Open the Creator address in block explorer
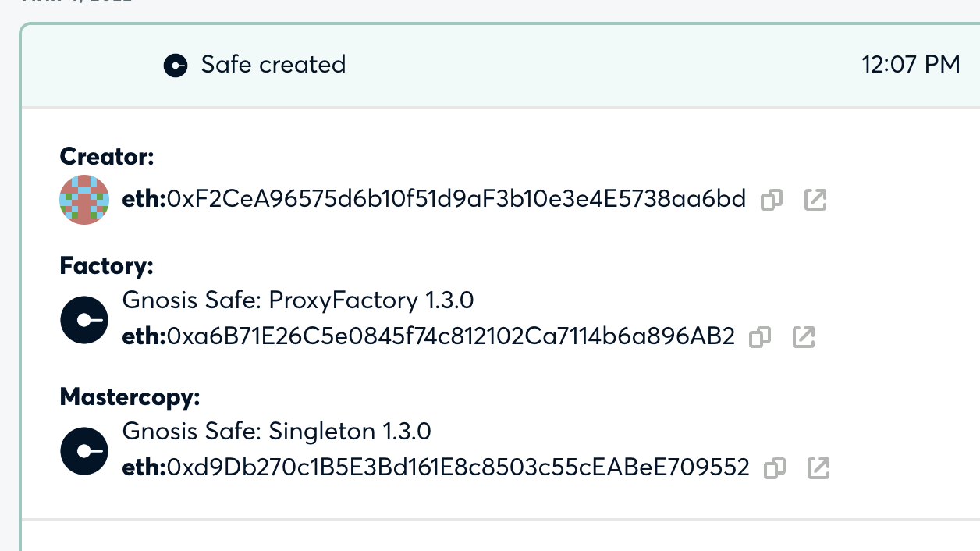This screenshot has width=980, height=551. click(815, 201)
